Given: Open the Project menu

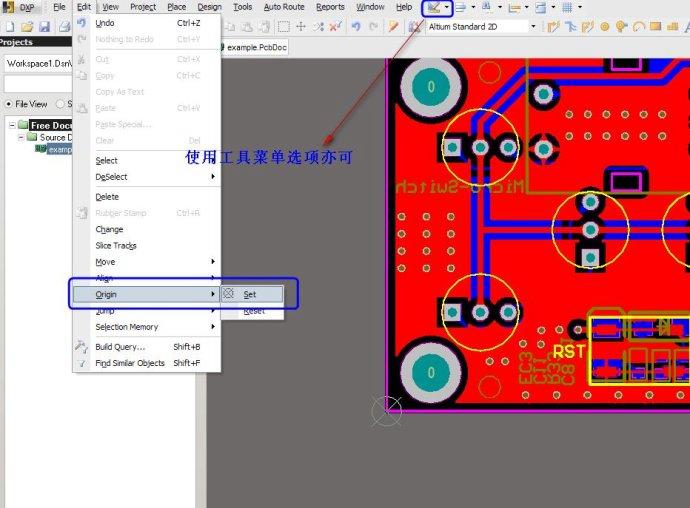Looking at the screenshot, I should click(x=143, y=7).
